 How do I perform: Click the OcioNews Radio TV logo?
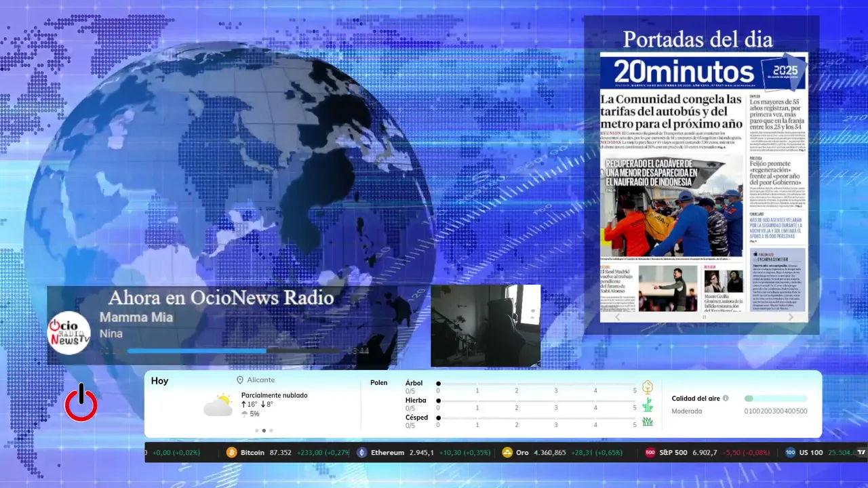(x=68, y=333)
